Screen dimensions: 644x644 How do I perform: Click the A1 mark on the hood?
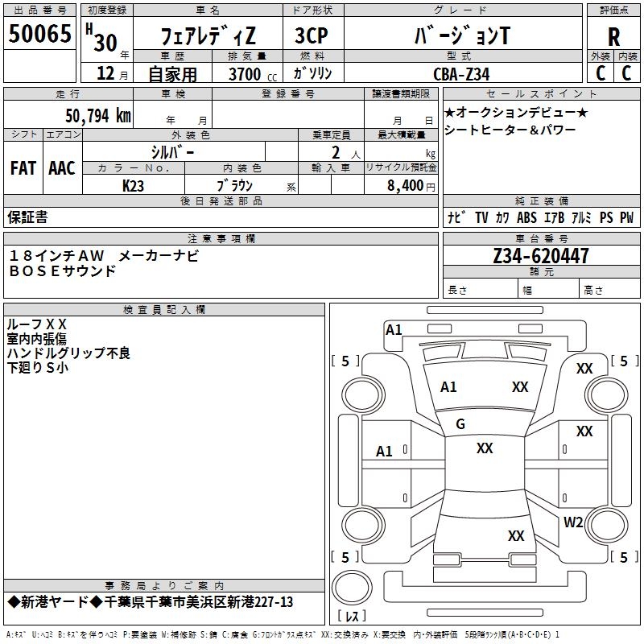coord(448,387)
